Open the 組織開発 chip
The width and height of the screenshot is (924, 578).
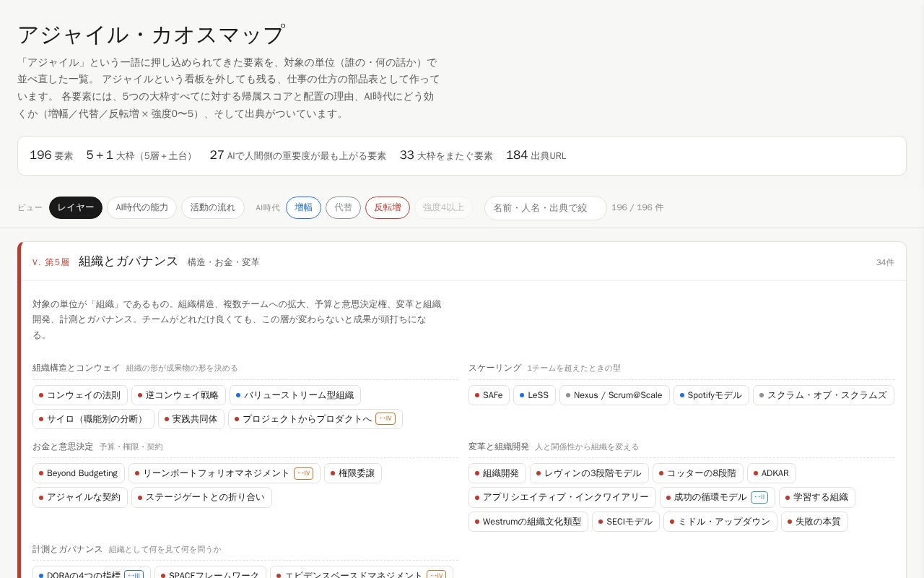click(497, 473)
